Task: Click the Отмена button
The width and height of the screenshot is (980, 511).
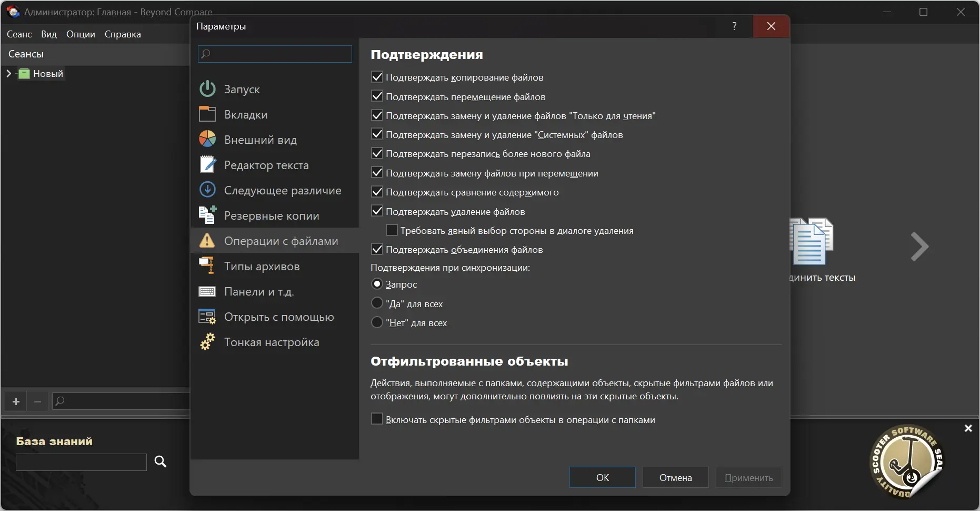Action: 675,478
